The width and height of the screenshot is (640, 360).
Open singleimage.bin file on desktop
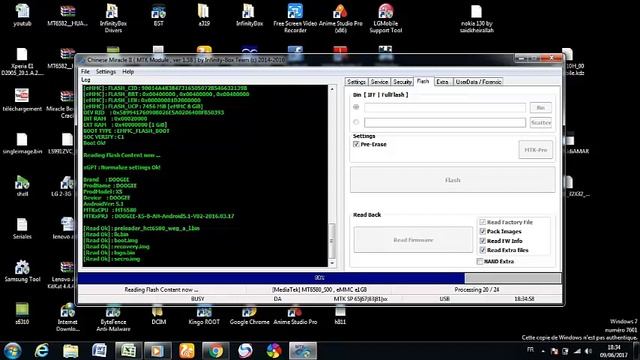pyautogui.click(x=22, y=144)
